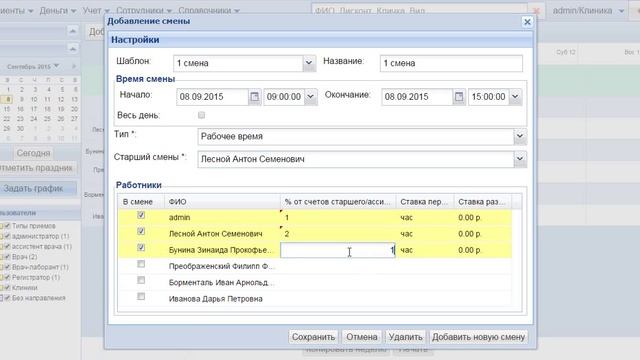640x360 pixels.
Task: Click the Сохранить button
Action: coord(313,337)
